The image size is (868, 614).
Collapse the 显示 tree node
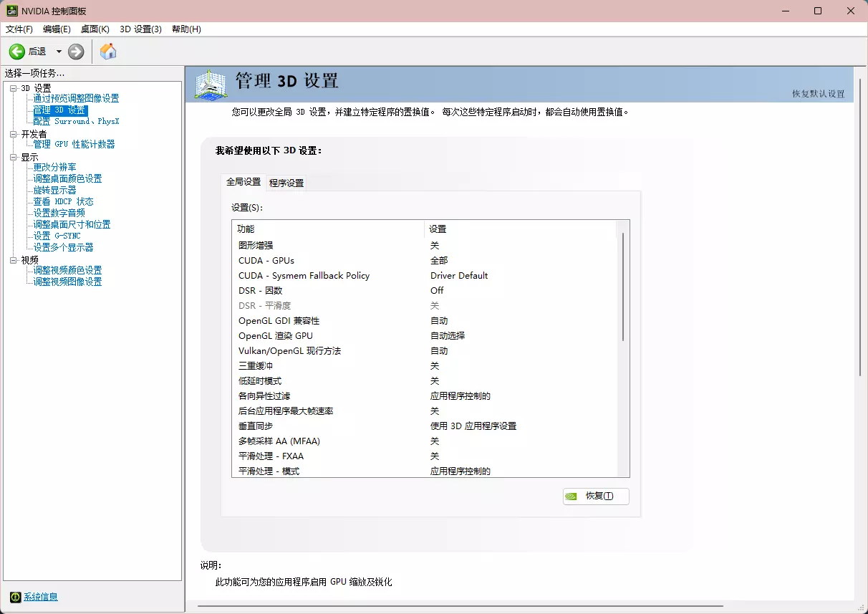[x=13, y=157]
